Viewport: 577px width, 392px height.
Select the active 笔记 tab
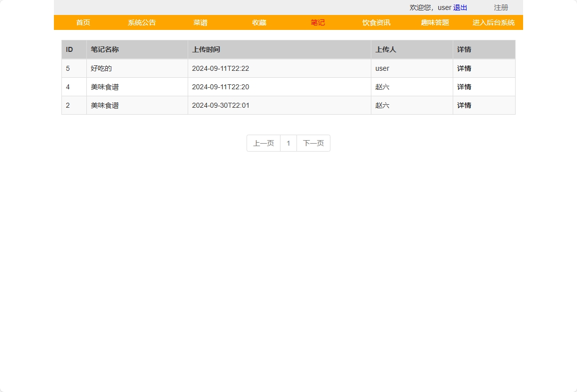[317, 22]
